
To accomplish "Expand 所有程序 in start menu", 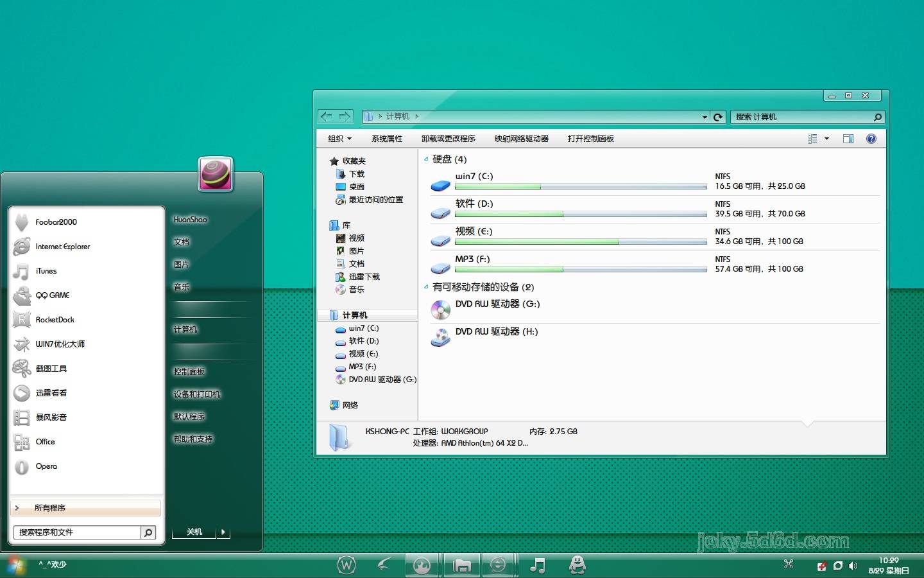I will click(86, 508).
